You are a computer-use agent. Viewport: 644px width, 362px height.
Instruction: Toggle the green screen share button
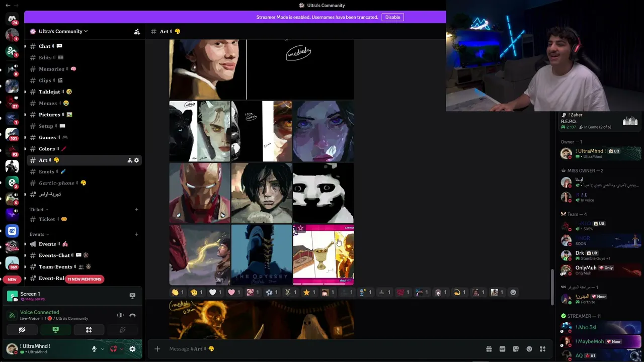(55, 330)
